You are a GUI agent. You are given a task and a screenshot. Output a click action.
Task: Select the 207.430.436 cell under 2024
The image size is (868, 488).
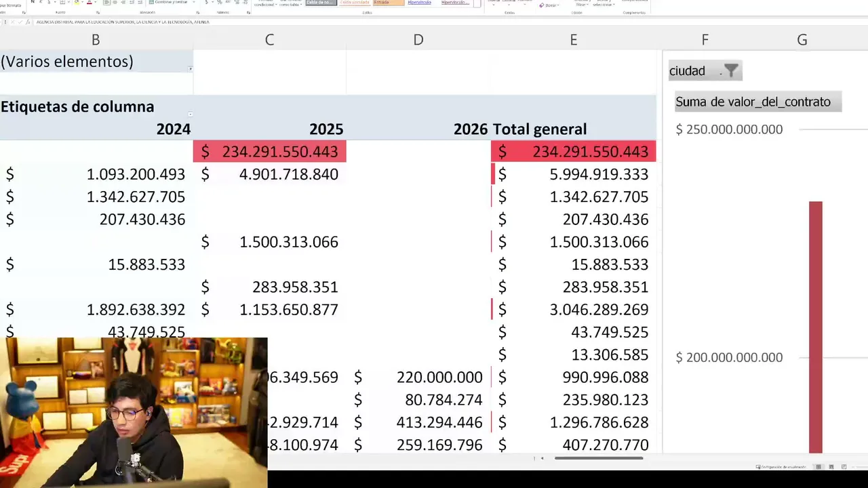pos(96,219)
